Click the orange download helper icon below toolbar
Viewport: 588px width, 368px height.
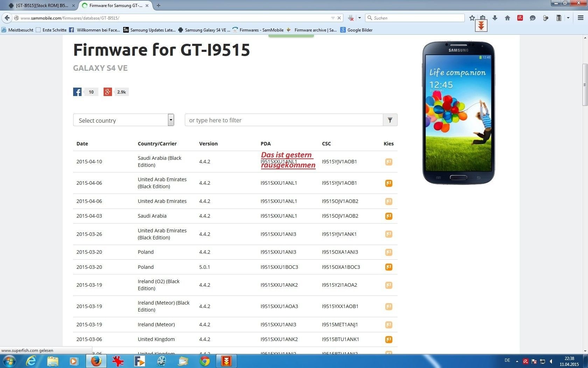pos(481,26)
